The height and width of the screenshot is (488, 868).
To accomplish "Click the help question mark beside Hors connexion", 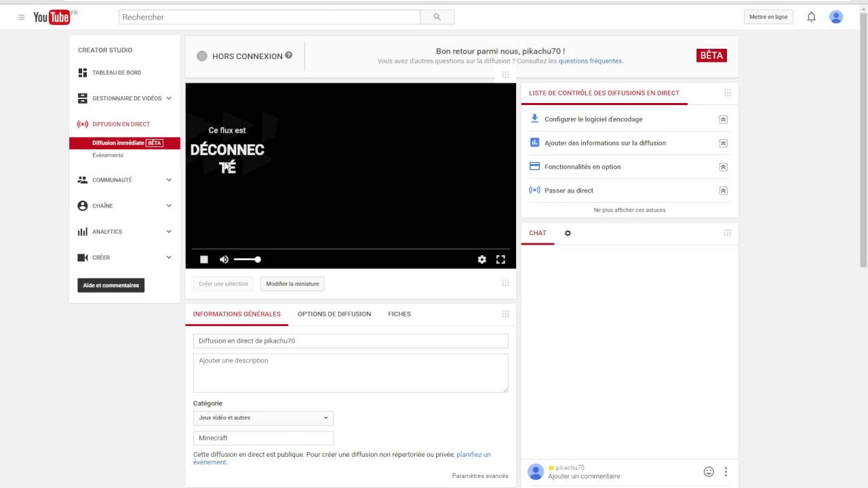I will coord(289,56).
